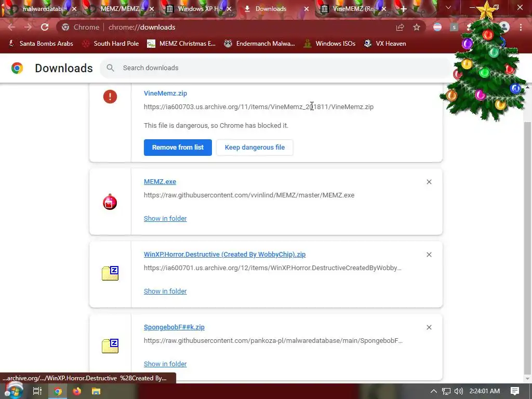Click the SpongebobF##k.zip githubusercontent URL
The height and width of the screenshot is (399, 532).
pyautogui.click(x=273, y=341)
